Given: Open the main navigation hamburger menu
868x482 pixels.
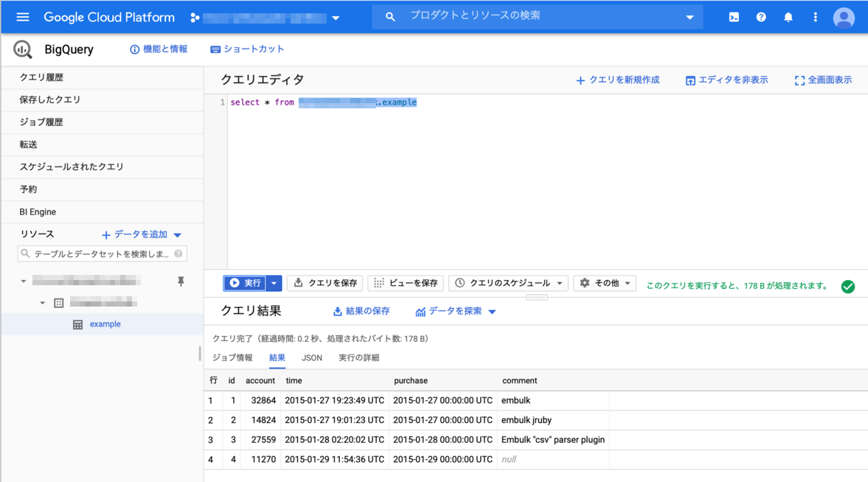Looking at the screenshot, I should pos(23,17).
